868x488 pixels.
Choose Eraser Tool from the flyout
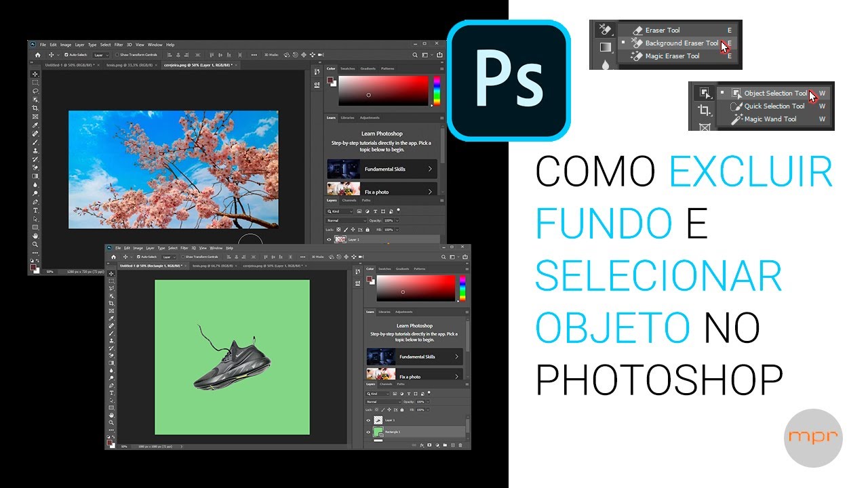point(678,30)
